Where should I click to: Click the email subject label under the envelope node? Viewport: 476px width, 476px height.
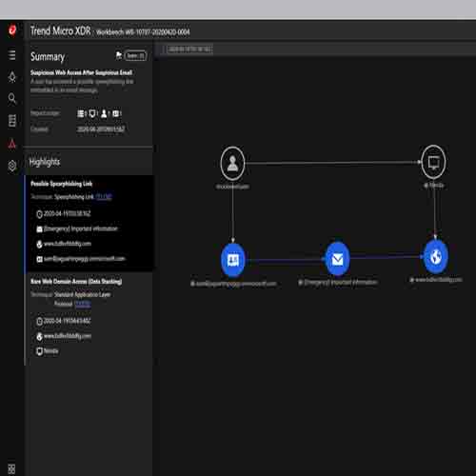click(x=338, y=282)
